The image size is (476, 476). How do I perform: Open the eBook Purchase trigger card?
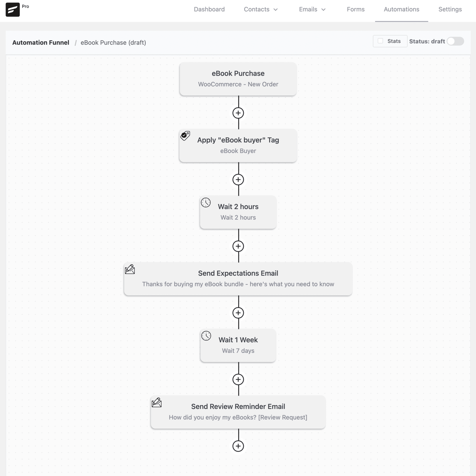[238, 79]
